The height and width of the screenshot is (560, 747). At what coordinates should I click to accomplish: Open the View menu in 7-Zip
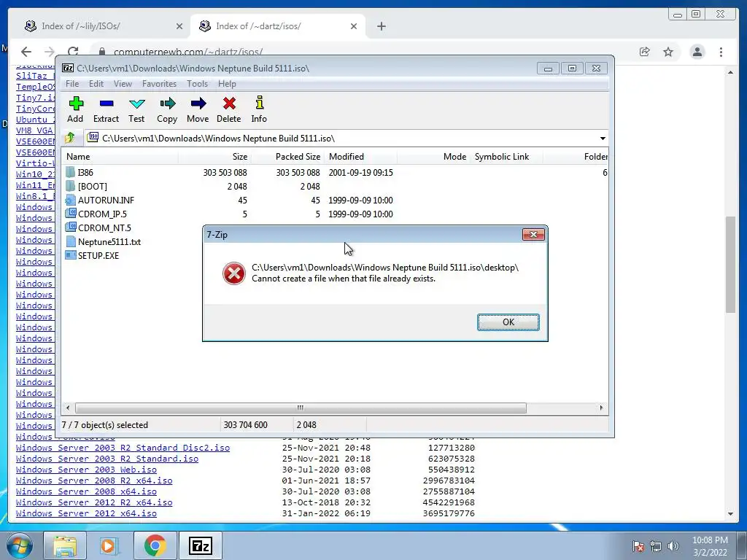123,84
